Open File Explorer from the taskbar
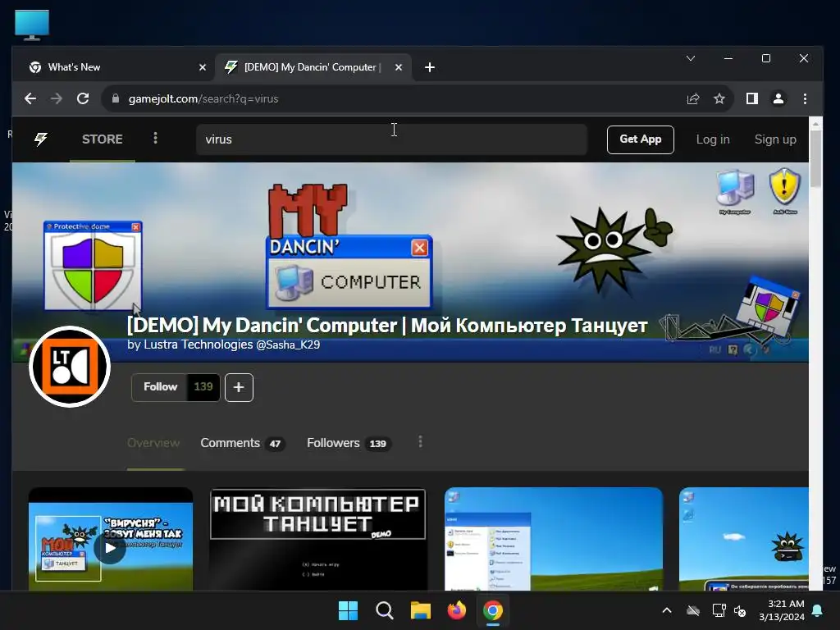This screenshot has height=630, width=840. (421, 610)
